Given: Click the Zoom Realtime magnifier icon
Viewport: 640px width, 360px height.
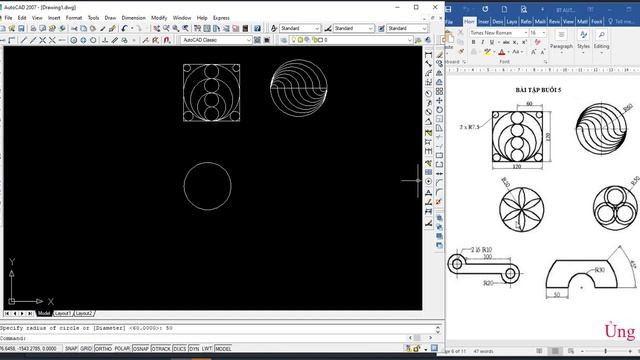Looking at the screenshot, I should click(x=166, y=29).
